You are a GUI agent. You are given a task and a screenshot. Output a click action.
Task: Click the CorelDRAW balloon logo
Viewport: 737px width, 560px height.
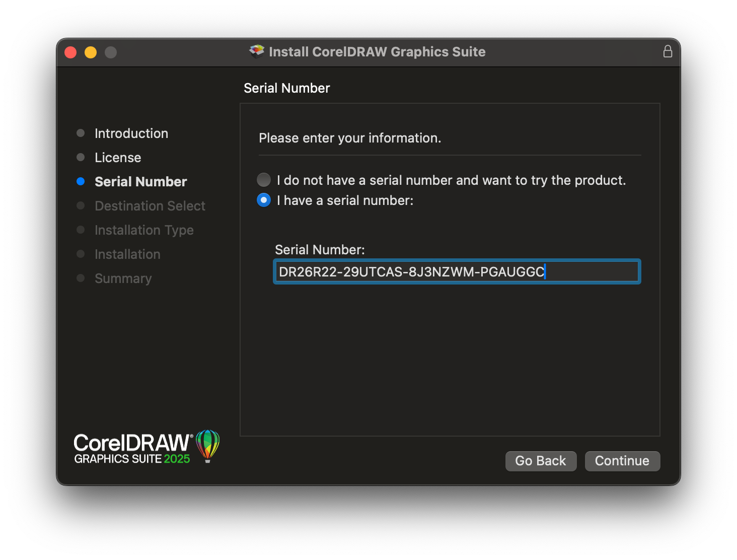pos(208,445)
